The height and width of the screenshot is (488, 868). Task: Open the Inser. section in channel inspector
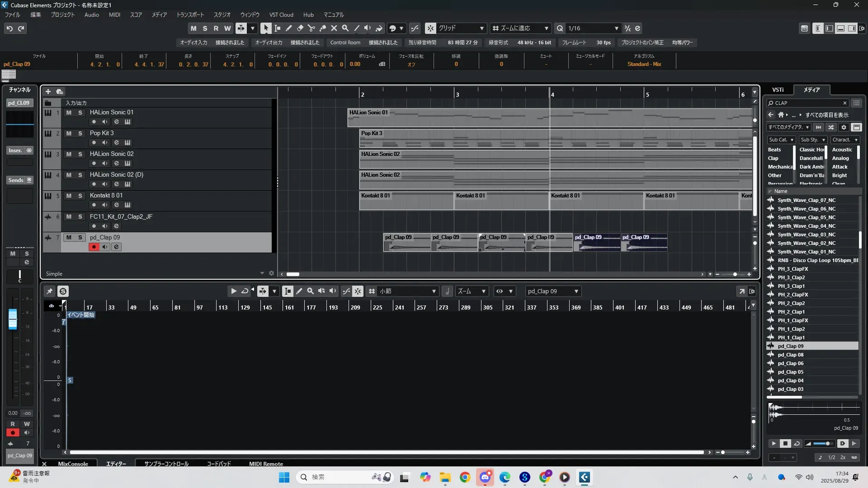point(15,150)
